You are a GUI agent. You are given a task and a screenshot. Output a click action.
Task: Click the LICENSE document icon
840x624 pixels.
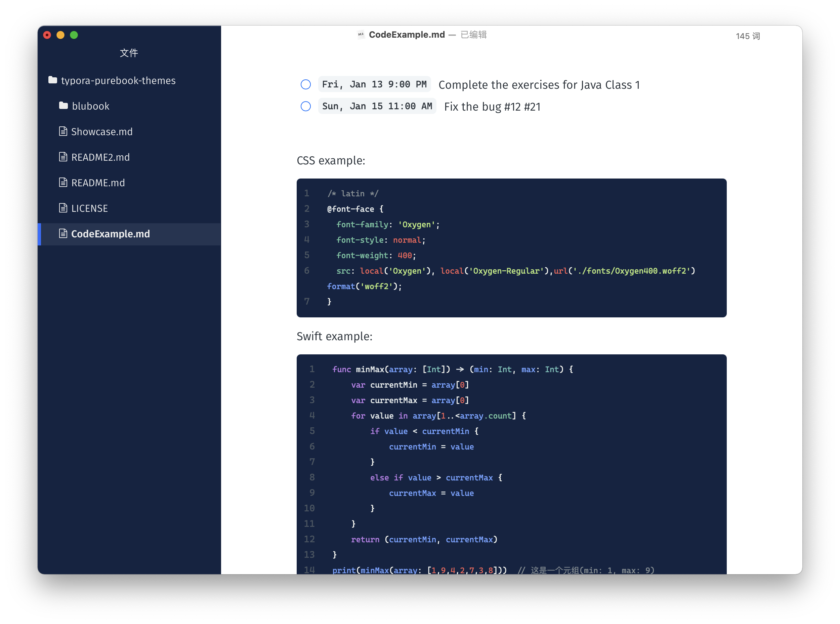pyautogui.click(x=63, y=208)
